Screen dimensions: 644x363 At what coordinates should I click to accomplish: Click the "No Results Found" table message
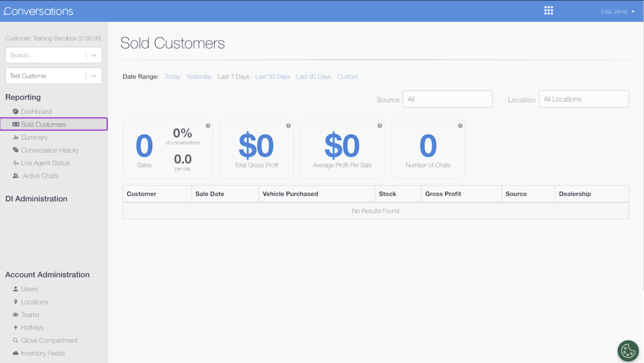376,211
